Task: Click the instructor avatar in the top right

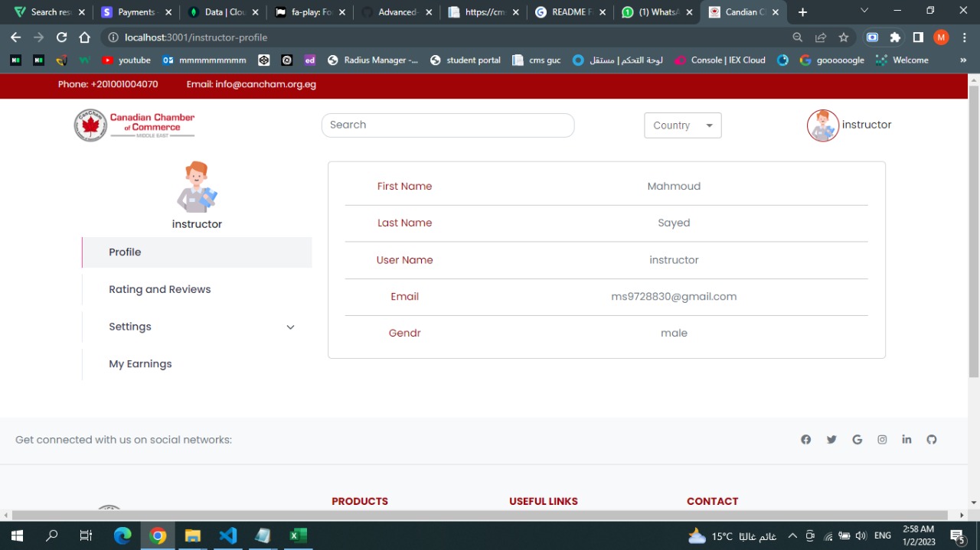Action: click(822, 125)
